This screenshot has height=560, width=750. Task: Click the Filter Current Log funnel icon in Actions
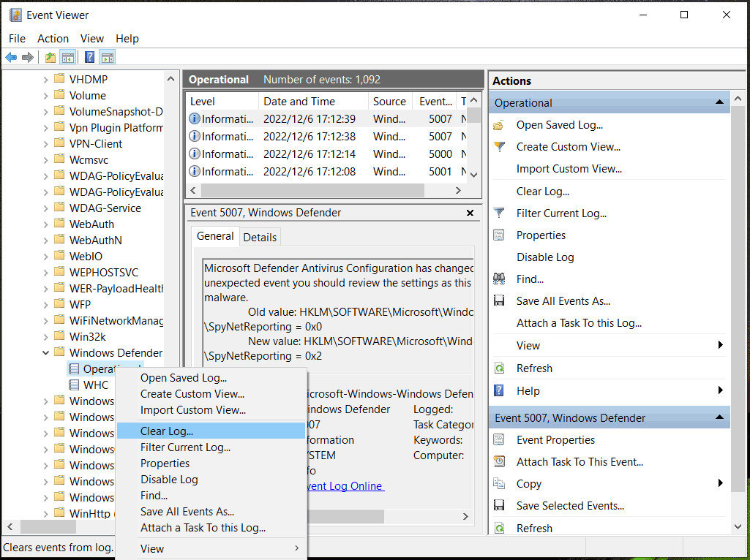click(499, 213)
